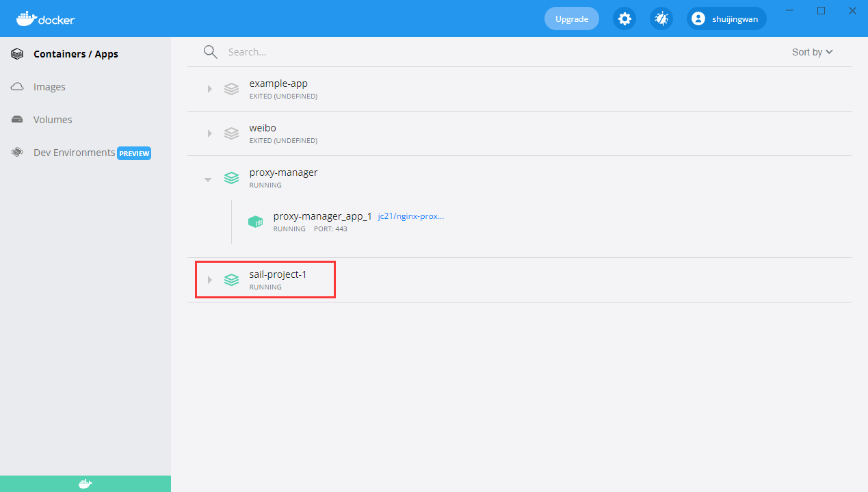Click the proxy-manager_app_1 container icon

click(x=255, y=222)
